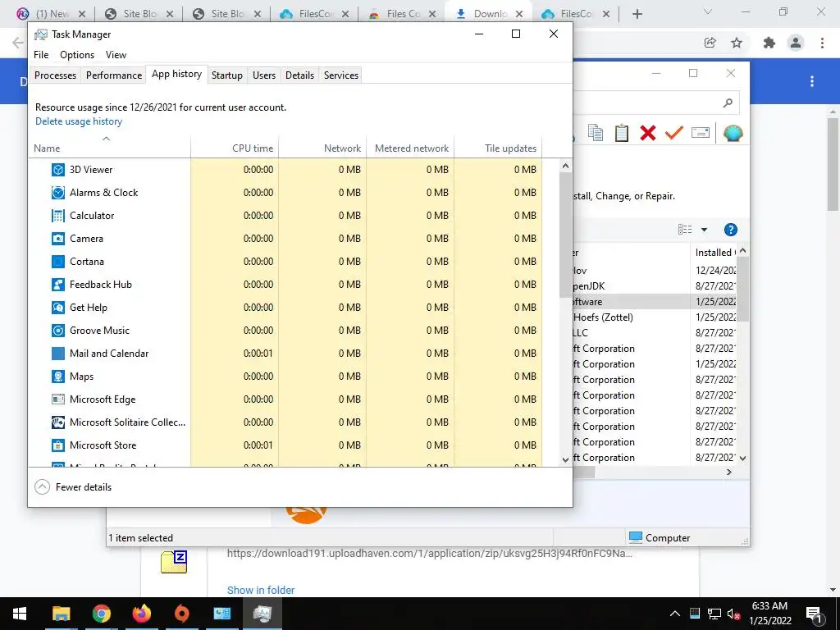Switch to the Processes tab
Screen dimensions: 840x630
click(x=55, y=75)
